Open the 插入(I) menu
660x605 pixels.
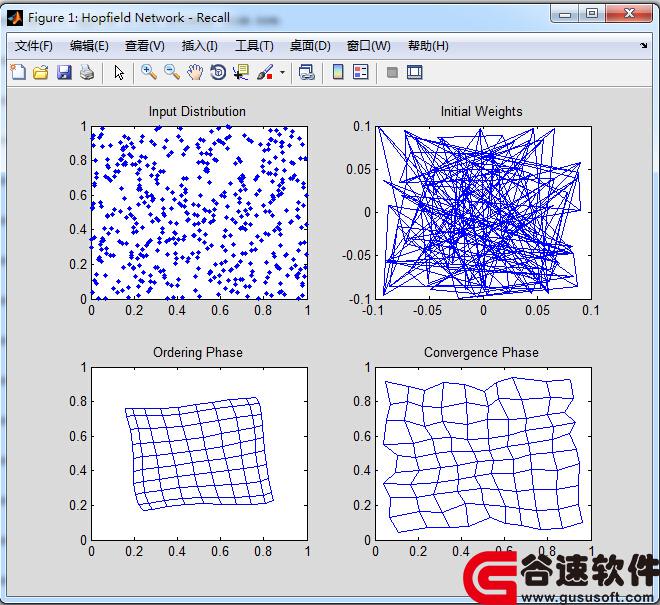[x=200, y=45]
